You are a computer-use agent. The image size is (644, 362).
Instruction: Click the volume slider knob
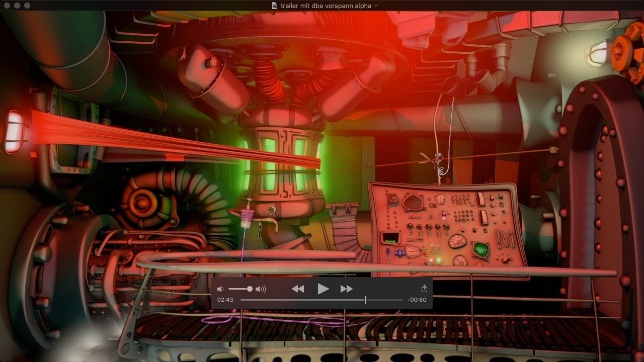click(250, 289)
